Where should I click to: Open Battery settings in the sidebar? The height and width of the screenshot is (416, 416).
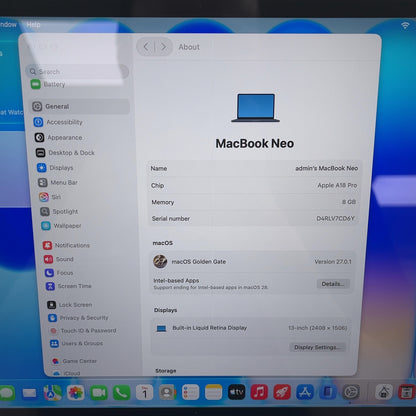tap(48, 84)
